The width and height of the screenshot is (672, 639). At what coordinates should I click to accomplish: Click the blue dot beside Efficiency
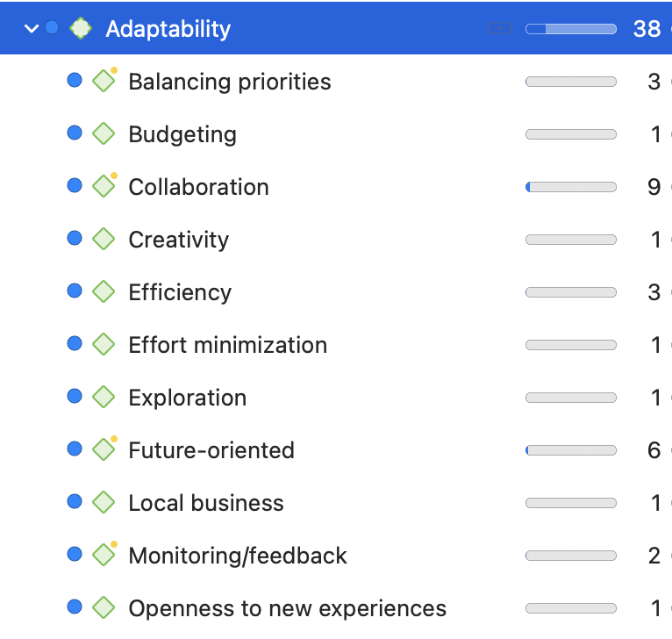pyautogui.click(x=75, y=291)
